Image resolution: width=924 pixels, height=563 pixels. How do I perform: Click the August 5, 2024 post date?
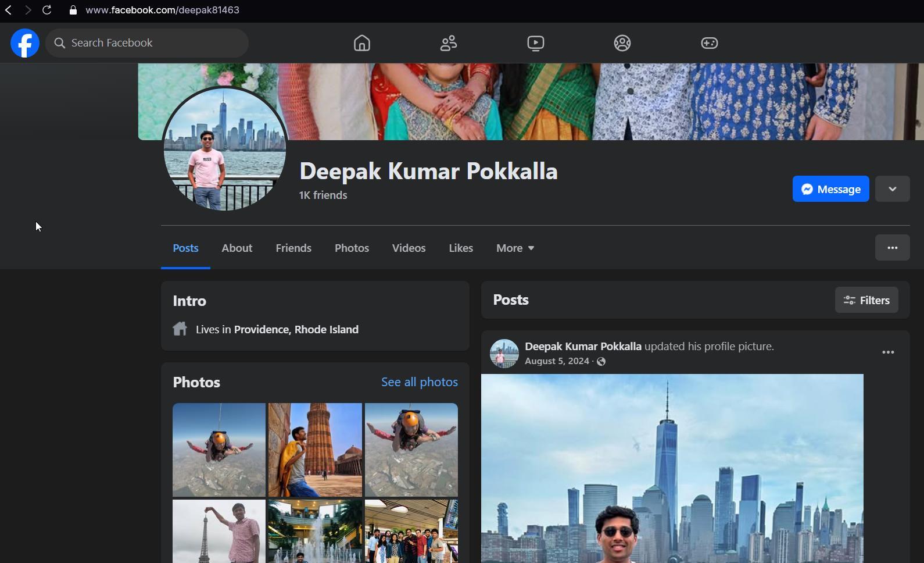[557, 362]
